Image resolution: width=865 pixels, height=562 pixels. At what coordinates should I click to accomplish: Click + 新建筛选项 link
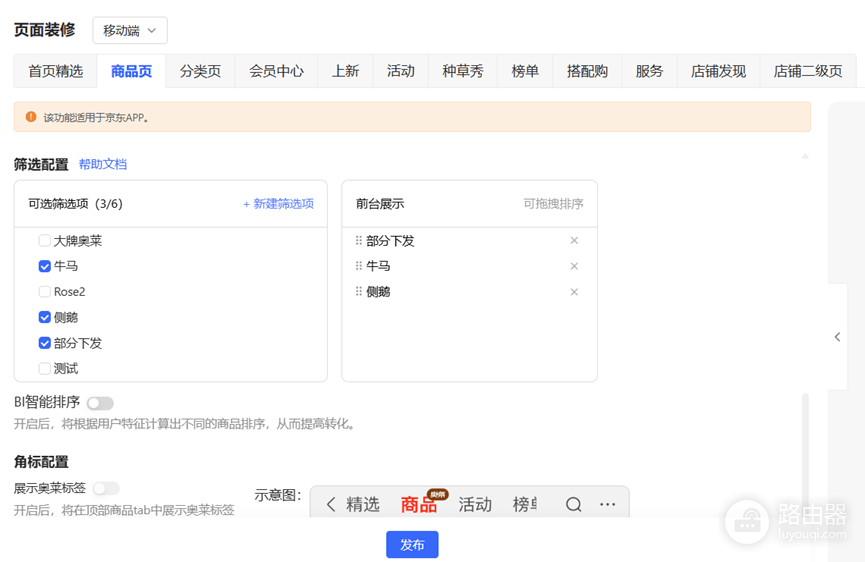[x=279, y=204]
